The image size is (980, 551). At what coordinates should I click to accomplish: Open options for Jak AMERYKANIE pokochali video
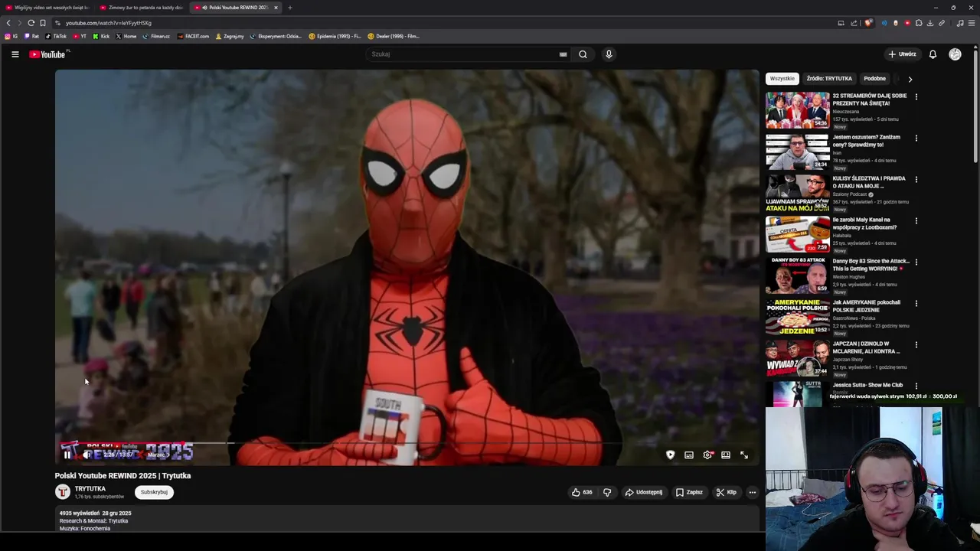pyautogui.click(x=916, y=303)
